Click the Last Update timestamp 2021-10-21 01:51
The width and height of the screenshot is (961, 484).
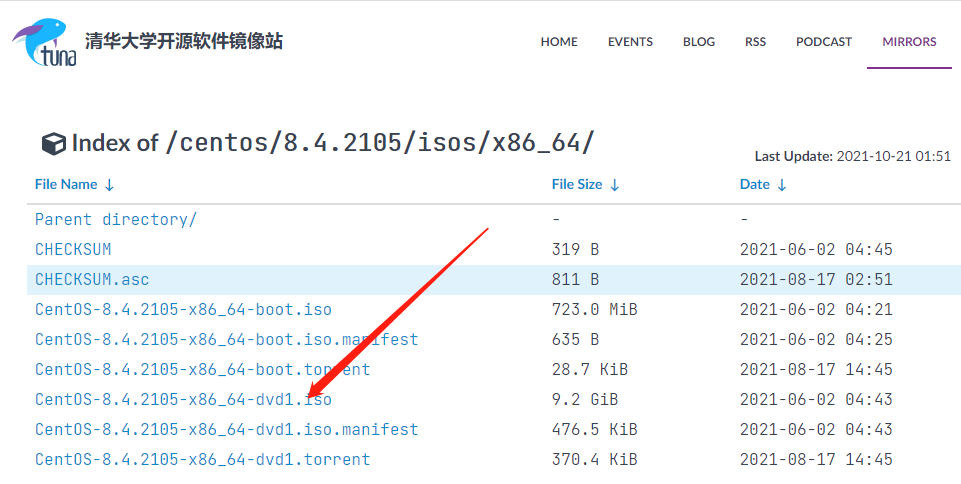894,156
